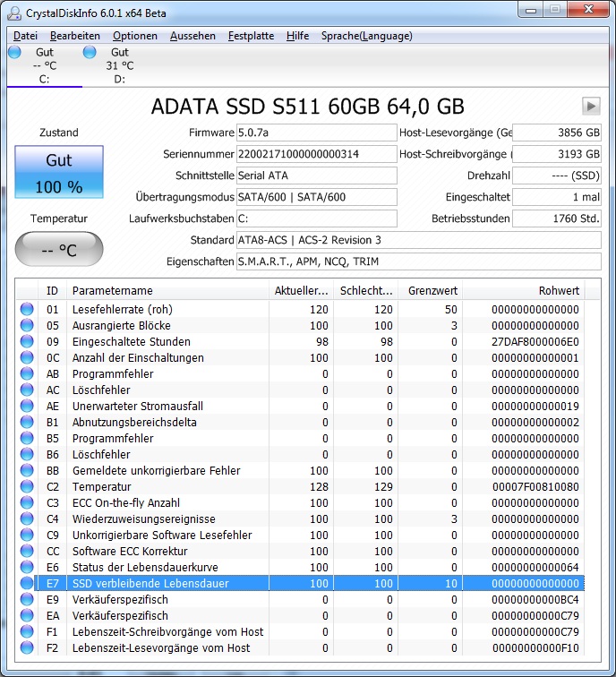Click the Host-Schreibvorgänge value 3193 GB
Screen dimensions: 616x677
pyautogui.click(x=556, y=154)
